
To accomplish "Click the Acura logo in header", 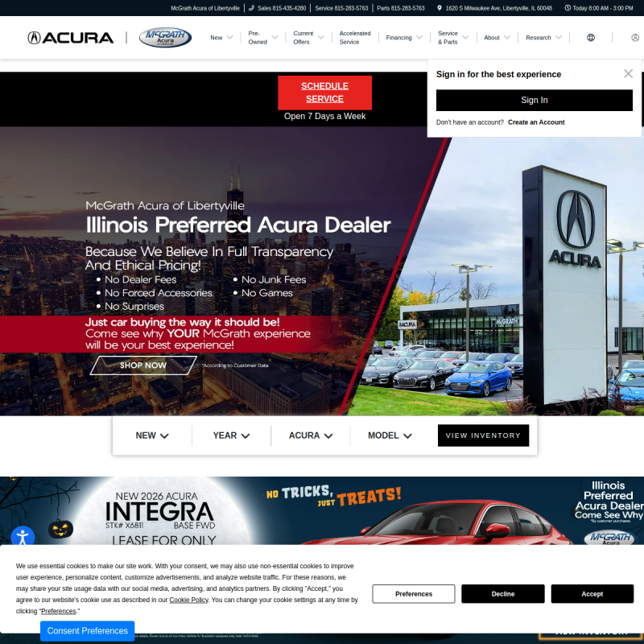I will [x=70, y=38].
